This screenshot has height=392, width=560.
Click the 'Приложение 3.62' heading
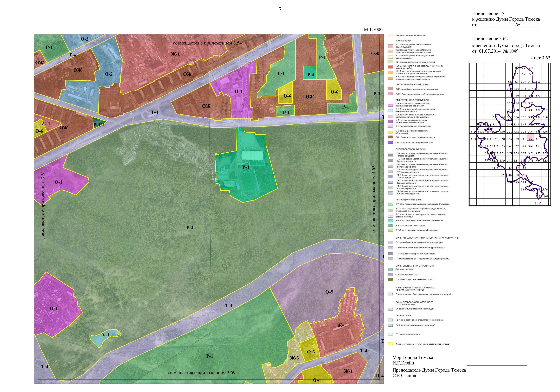490,38
